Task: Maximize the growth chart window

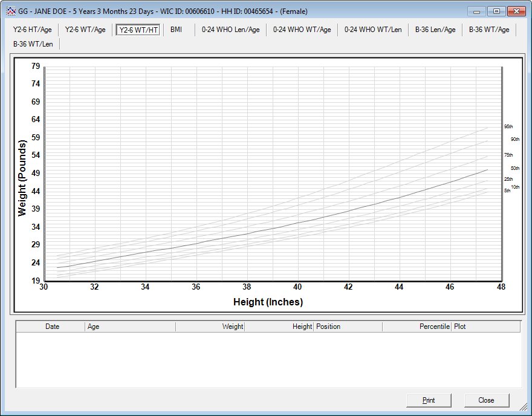Action: click(496, 11)
